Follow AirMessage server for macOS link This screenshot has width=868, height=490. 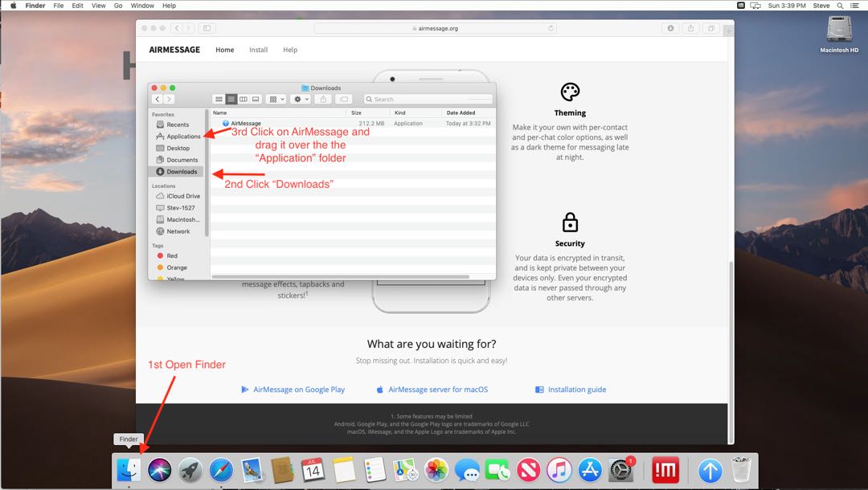[432, 390]
